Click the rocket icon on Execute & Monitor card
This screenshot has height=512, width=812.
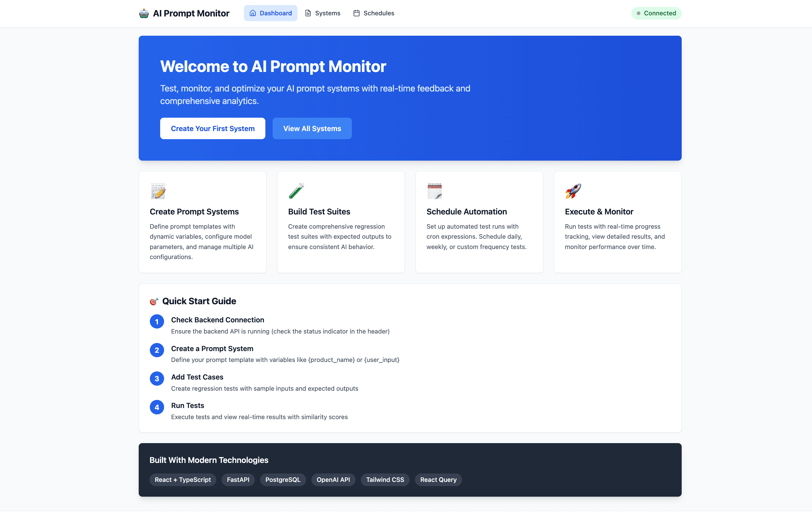coord(574,191)
